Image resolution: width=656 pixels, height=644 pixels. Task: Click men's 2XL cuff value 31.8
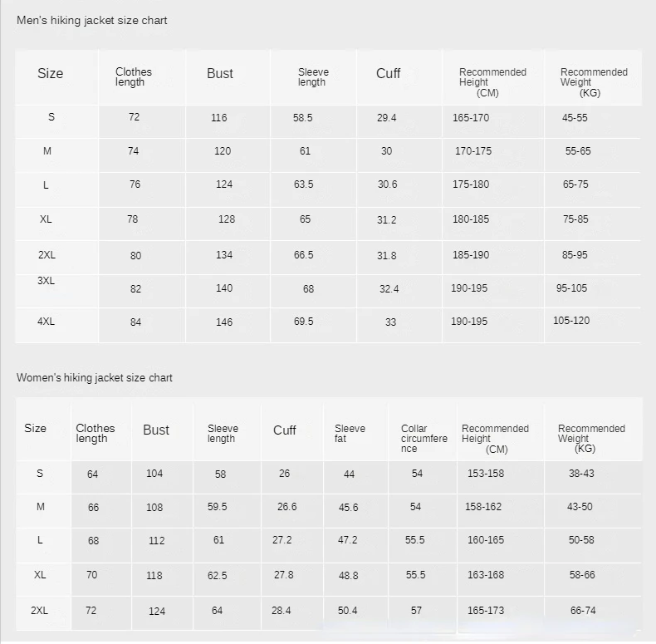click(x=387, y=255)
